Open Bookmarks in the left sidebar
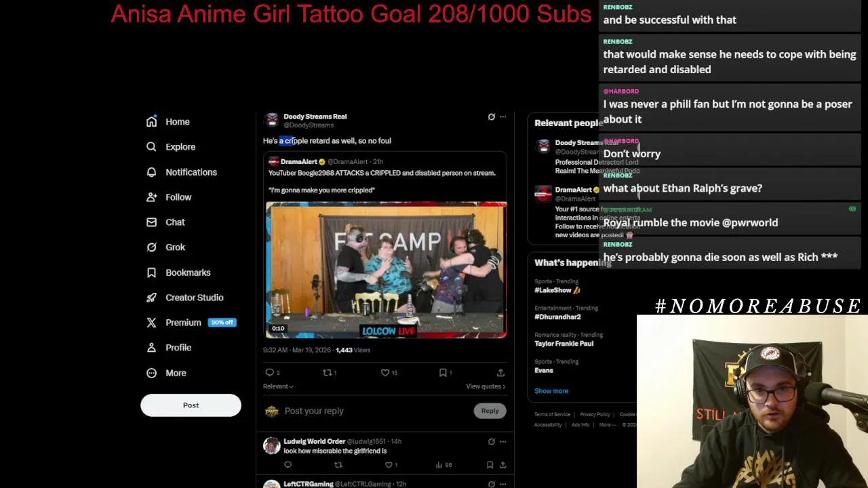The height and width of the screenshot is (488, 868). [x=178, y=272]
